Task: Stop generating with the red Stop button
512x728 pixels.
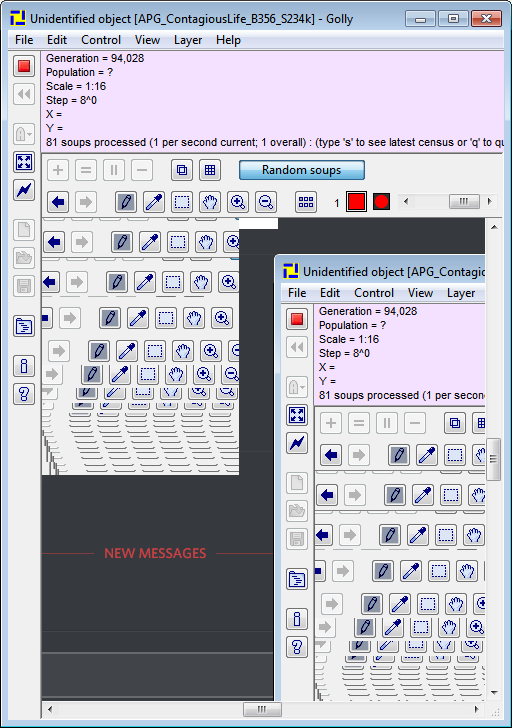Action: (24, 66)
